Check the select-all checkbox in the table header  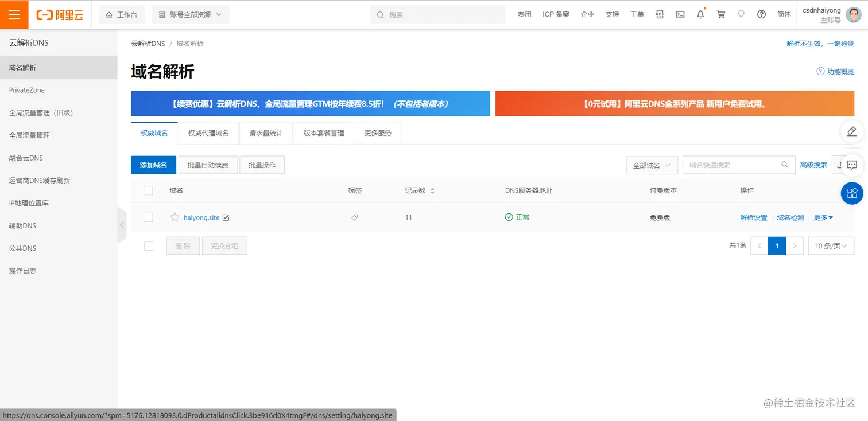tap(148, 190)
